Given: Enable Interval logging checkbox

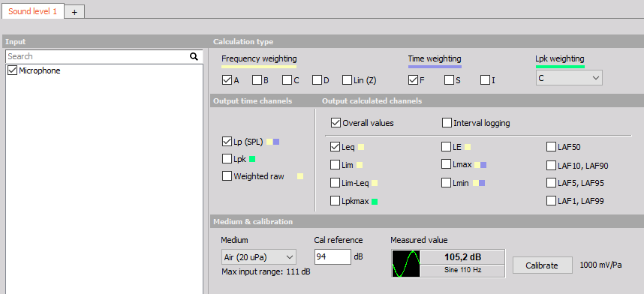Looking at the screenshot, I should point(447,123).
